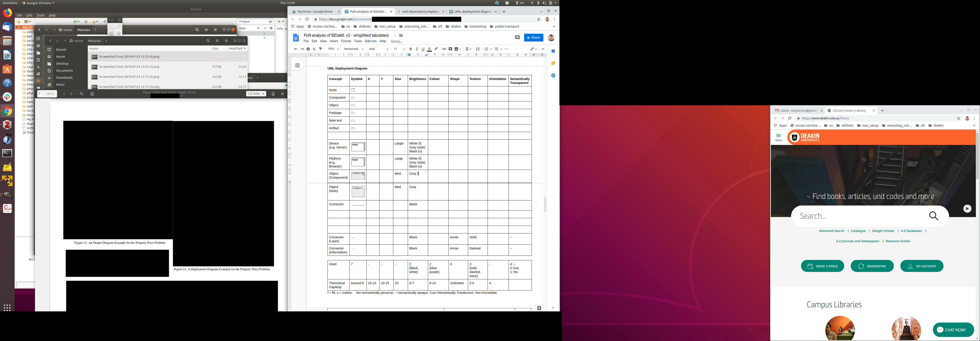Toggle grid view in the front Files window
This screenshot has height=341, width=980.
coord(217,41)
